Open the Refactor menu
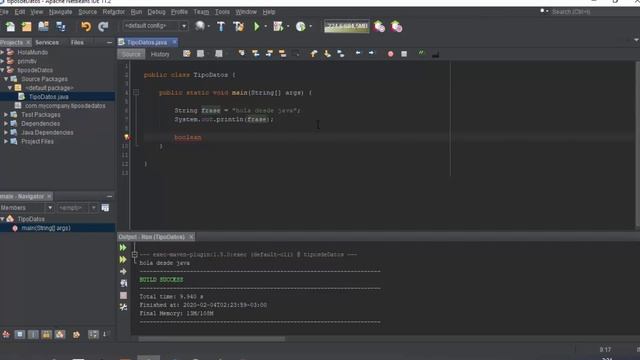This screenshot has width=640, height=360. pos(113,12)
